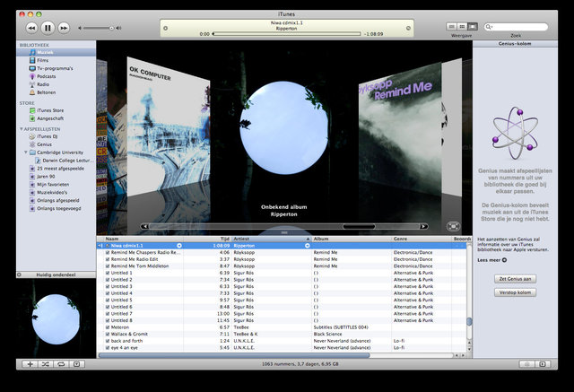Viewport: 574px width, 392px height.
Task: Click Cover Flow right scroll arrow
Action: [423, 227]
